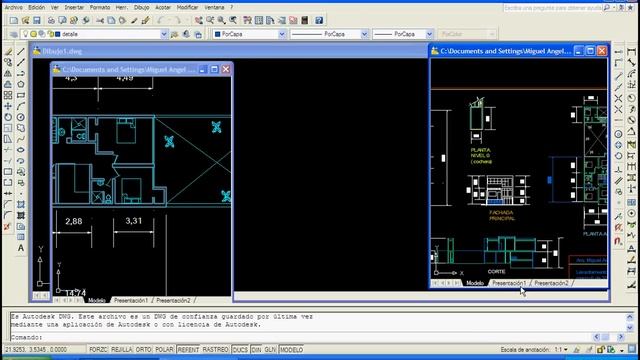
Task: Toggle DUCS dynamic UCS
Action: (x=240, y=350)
